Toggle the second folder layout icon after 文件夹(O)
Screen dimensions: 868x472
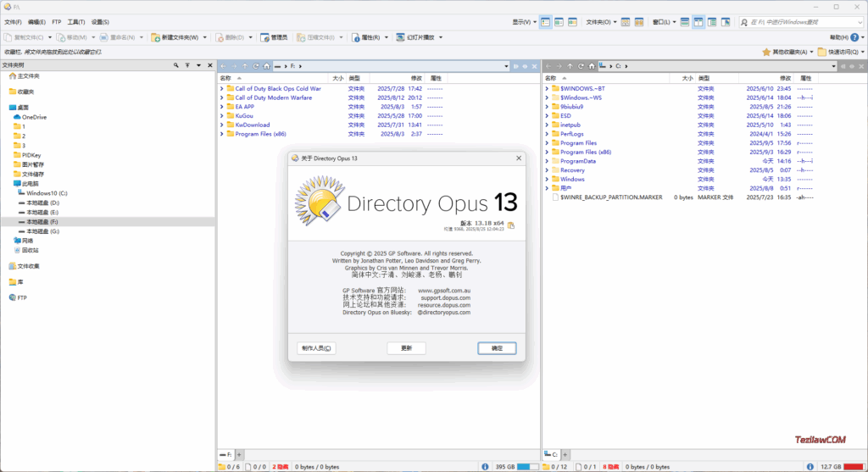pos(639,22)
